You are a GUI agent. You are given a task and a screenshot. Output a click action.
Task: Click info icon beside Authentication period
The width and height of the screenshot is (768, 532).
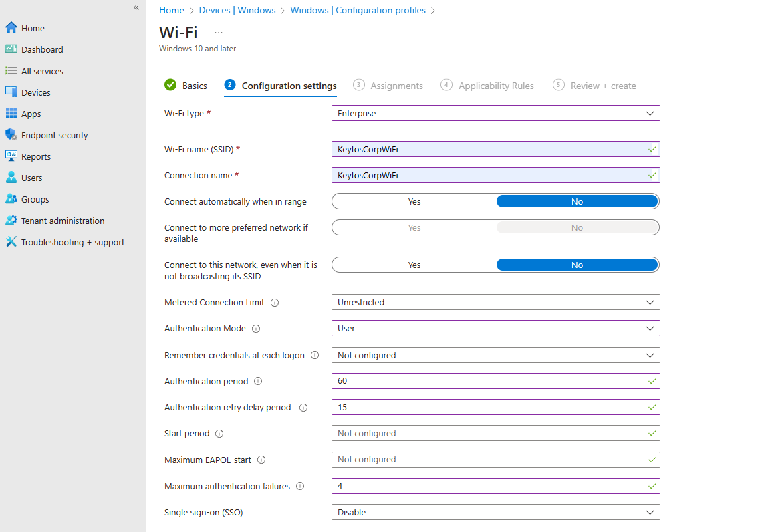258,381
